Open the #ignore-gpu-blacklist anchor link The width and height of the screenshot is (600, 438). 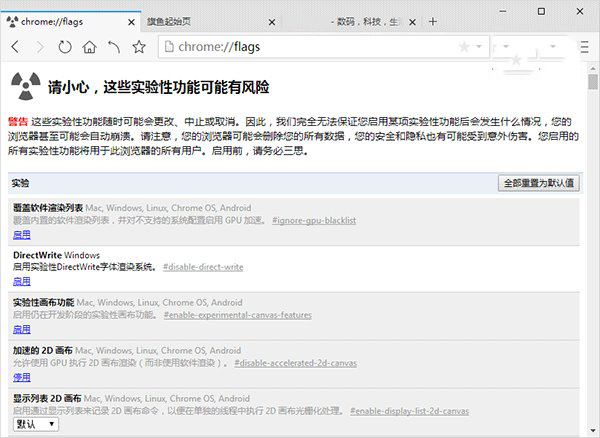(314, 220)
